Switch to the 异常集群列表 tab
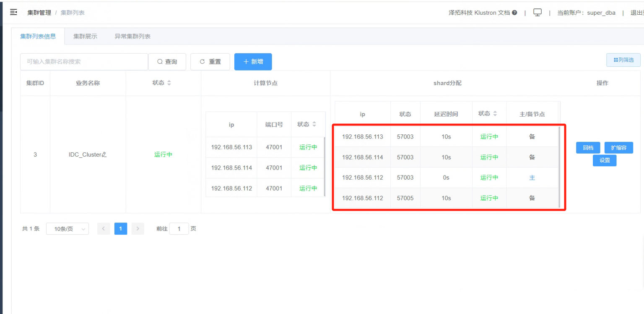This screenshot has height=314, width=644. [x=132, y=37]
